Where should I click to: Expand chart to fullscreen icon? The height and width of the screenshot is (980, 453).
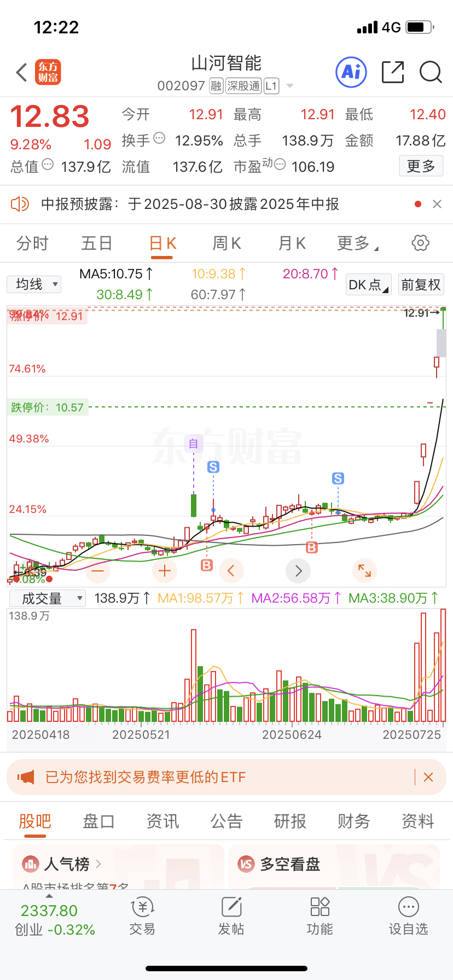(x=365, y=571)
